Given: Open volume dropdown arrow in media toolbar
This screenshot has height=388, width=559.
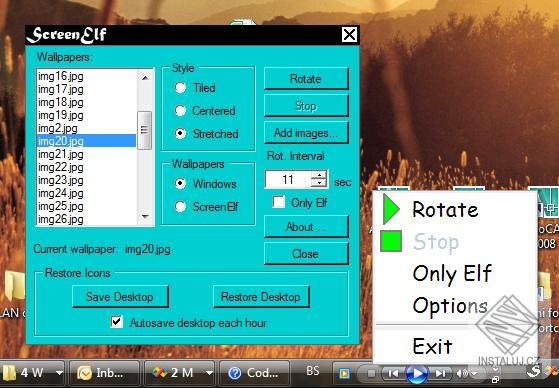Looking at the screenshot, I should coord(474,374).
